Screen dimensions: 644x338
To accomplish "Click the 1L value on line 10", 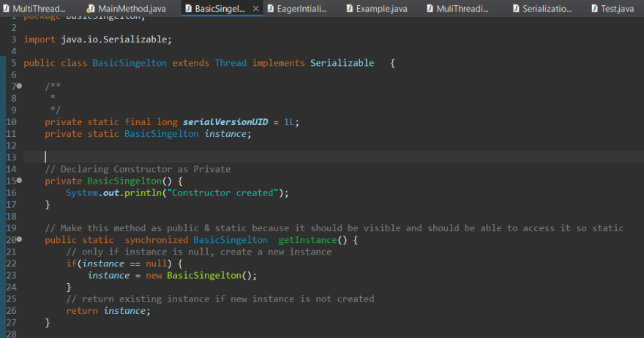I will click(289, 122).
